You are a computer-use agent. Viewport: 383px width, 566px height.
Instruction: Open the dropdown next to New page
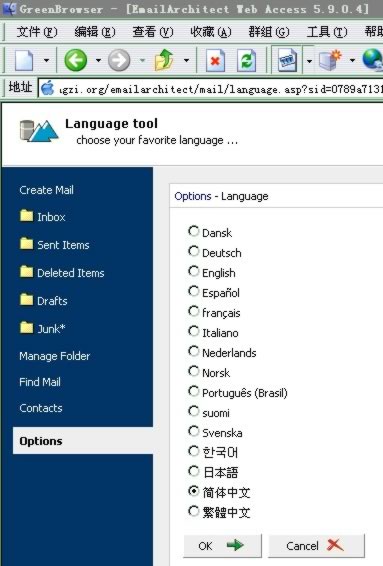coord(46,60)
